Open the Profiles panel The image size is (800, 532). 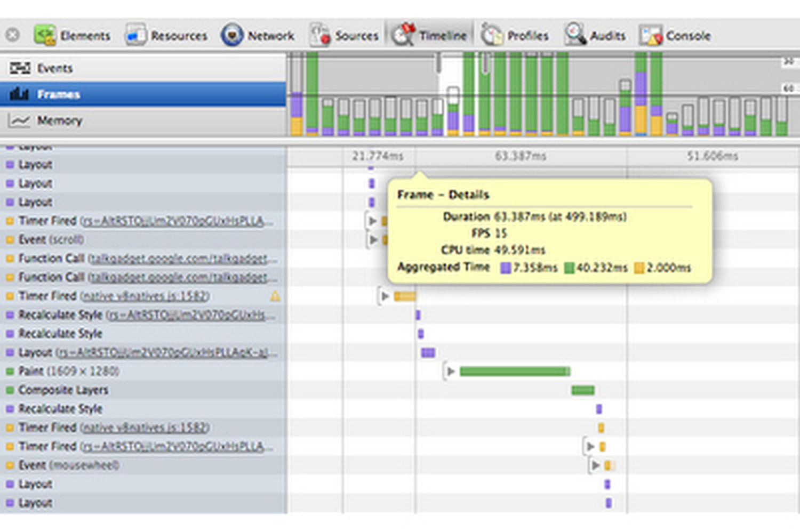coord(515,35)
